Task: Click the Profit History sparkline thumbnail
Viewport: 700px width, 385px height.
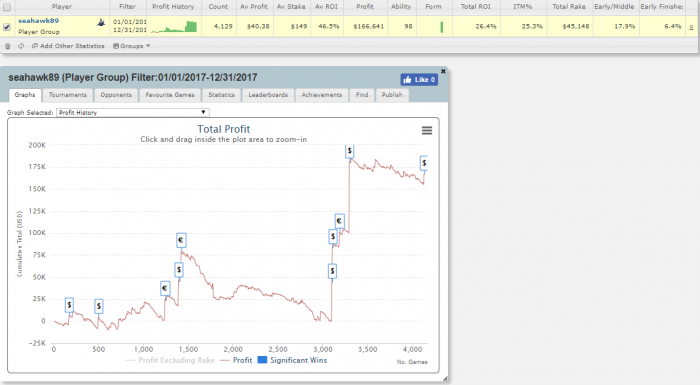Action: click(x=174, y=26)
